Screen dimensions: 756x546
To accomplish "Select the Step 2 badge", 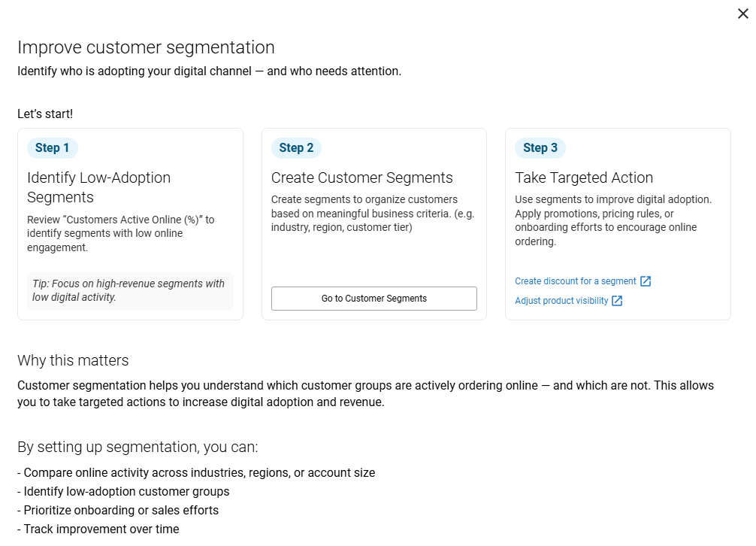I will [296, 148].
